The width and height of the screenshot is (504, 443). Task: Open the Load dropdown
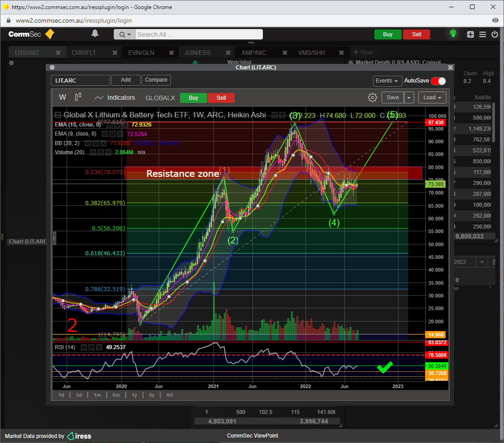point(432,97)
